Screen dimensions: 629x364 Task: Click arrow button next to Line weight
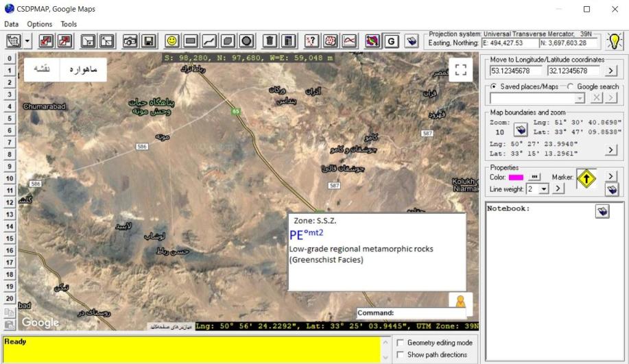558,189
